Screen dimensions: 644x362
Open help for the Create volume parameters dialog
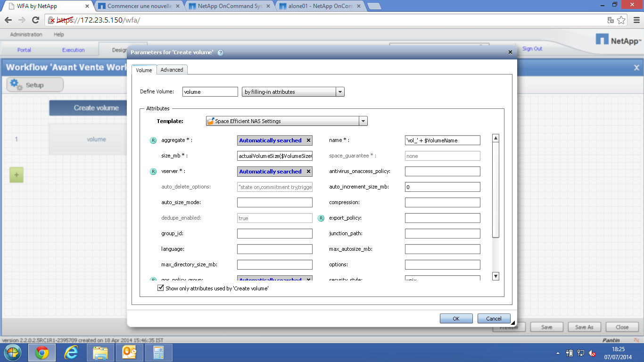point(220,53)
